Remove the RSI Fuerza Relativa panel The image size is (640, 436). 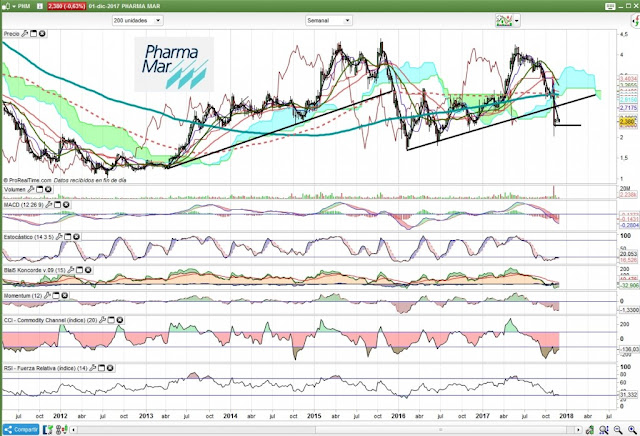click(110, 368)
